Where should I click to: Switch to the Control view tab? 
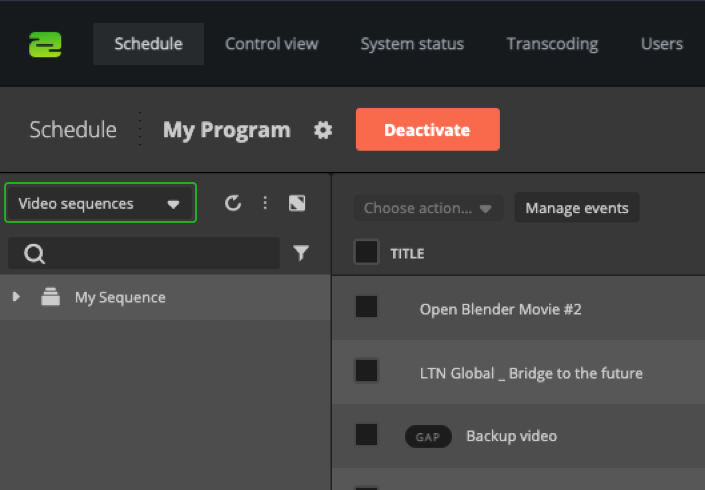pyautogui.click(x=271, y=44)
